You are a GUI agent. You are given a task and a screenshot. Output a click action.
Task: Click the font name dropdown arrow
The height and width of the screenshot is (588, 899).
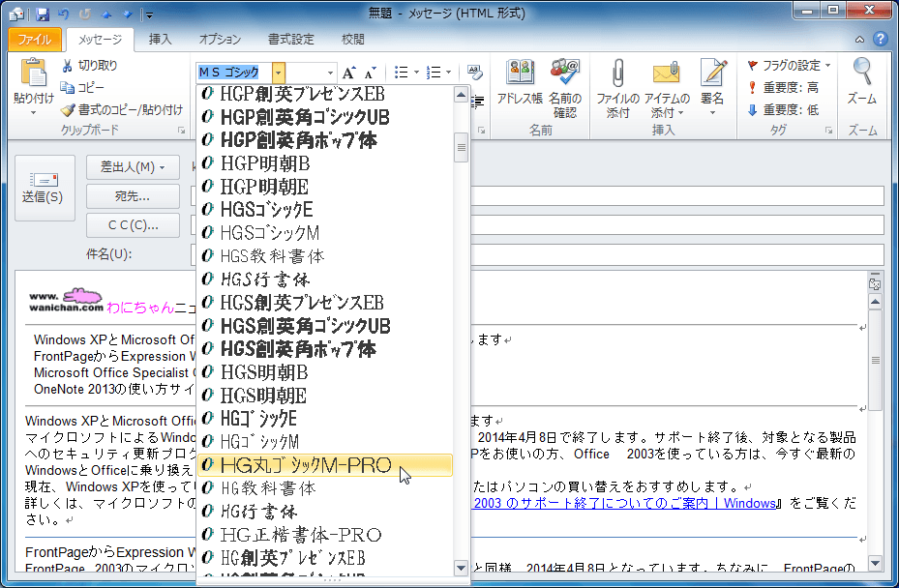[x=278, y=73]
